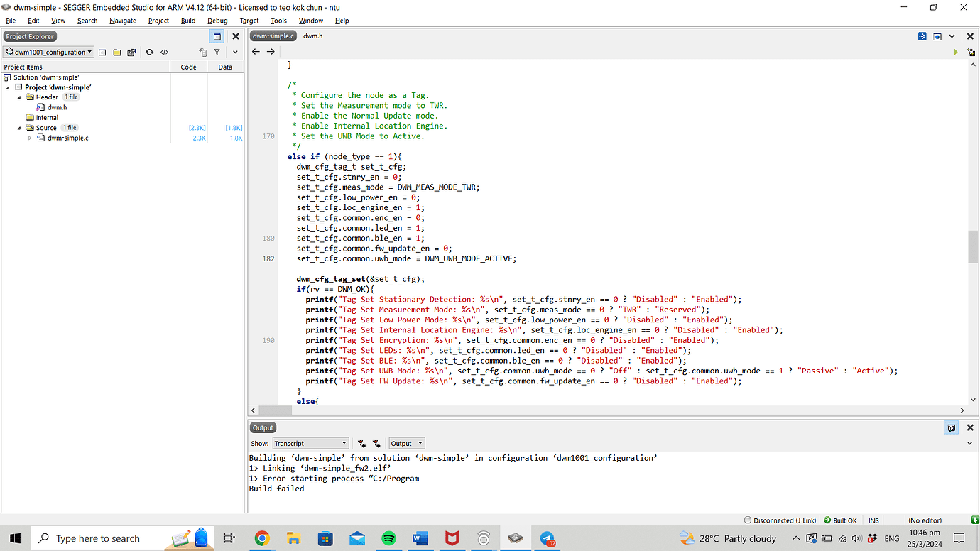Image resolution: width=980 pixels, height=551 pixels.
Task: Click the add new file icon in Project Explorer
Action: pos(102,52)
